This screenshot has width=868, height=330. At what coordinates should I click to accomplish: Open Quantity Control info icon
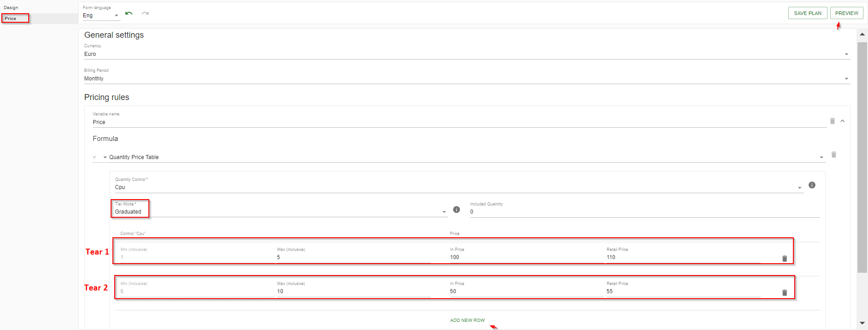click(812, 185)
